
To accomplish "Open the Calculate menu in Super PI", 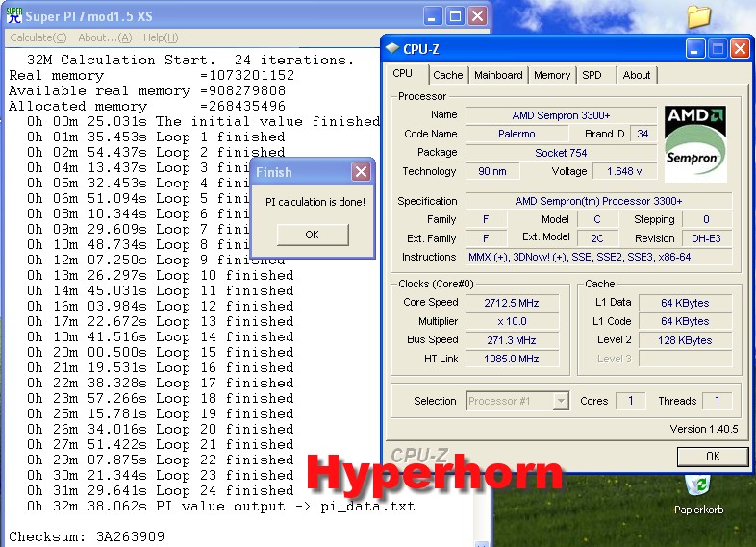I will (x=38, y=37).
